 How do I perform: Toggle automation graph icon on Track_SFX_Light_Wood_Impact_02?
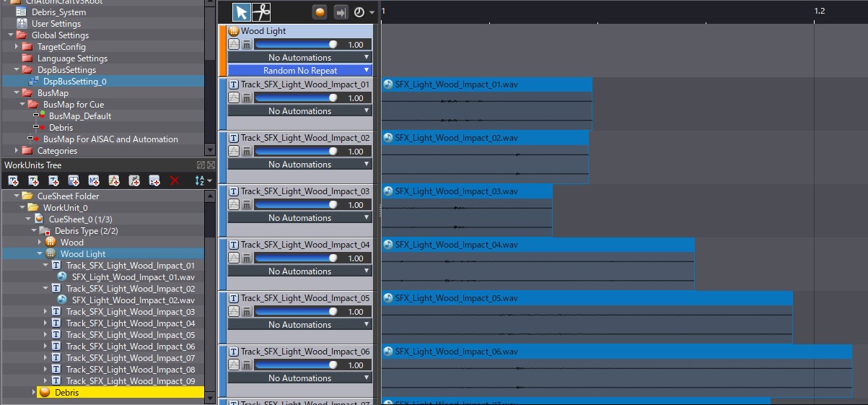(x=234, y=152)
